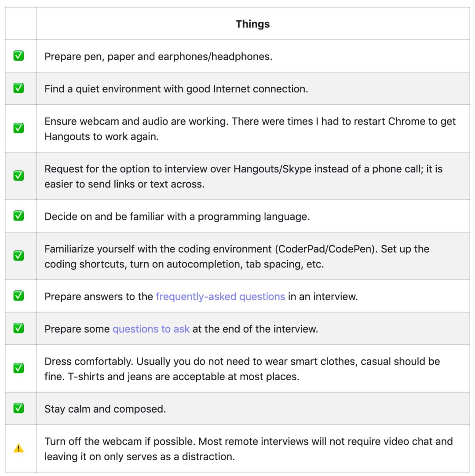Click text 'Prepare pen, paper and earphones/headphones.'
The image size is (475, 476).
(158, 57)
